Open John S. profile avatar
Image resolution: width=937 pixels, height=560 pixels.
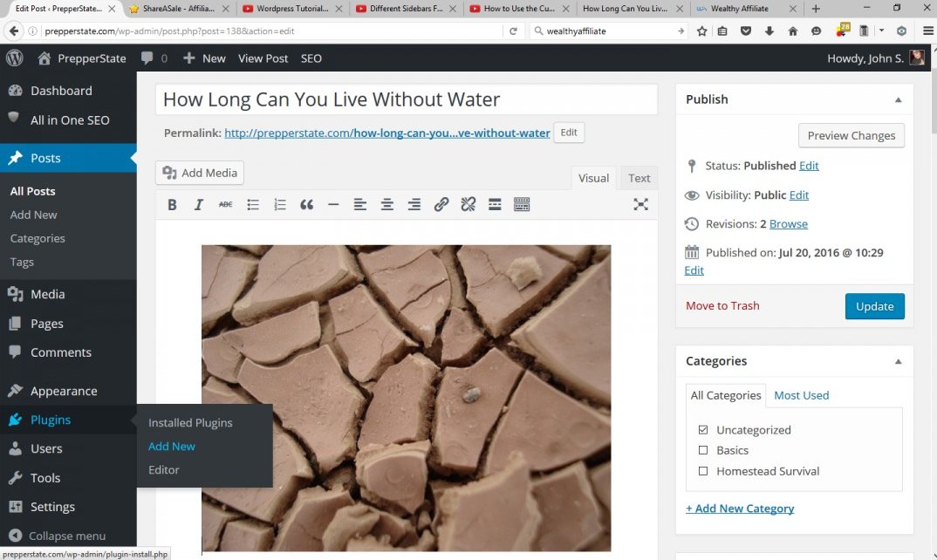[x=917, y=58]
